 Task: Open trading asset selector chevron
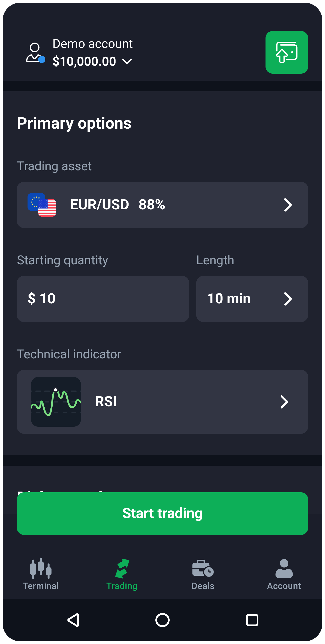click(288, 205)
